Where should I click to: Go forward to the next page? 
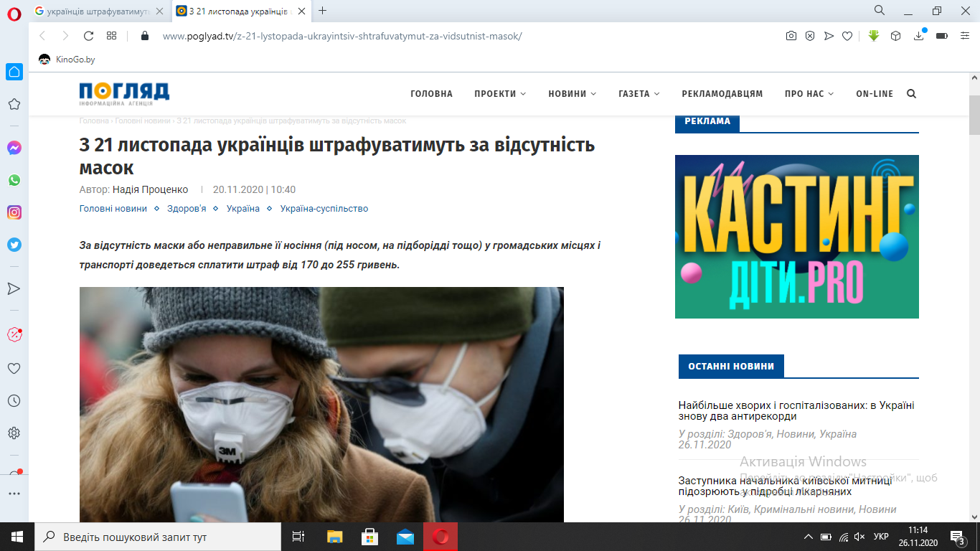tap(65, 36)
